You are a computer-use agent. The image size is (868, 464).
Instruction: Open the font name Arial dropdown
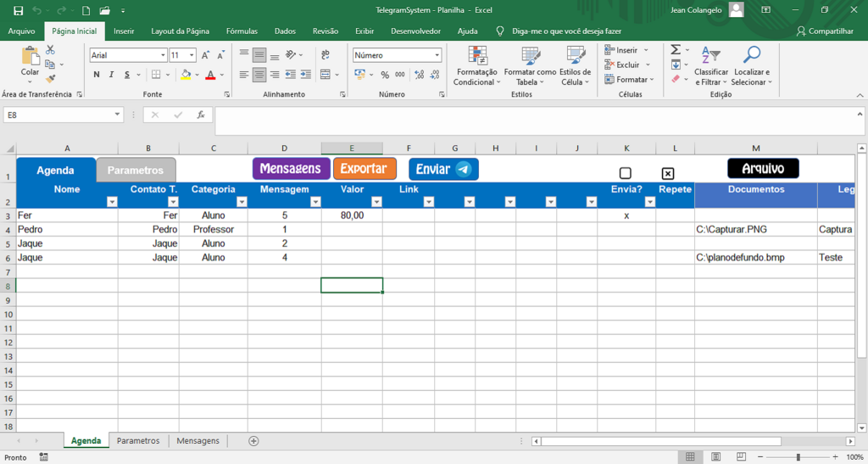pos(164,55)
